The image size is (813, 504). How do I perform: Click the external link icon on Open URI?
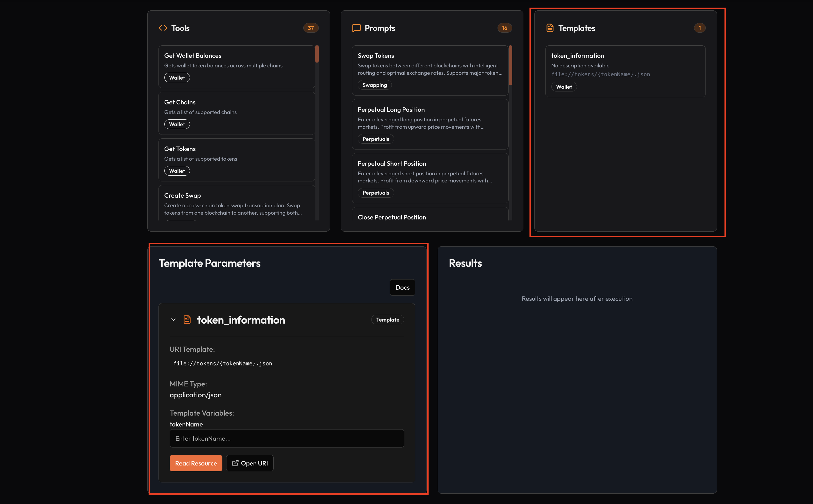tap(235, 463)
